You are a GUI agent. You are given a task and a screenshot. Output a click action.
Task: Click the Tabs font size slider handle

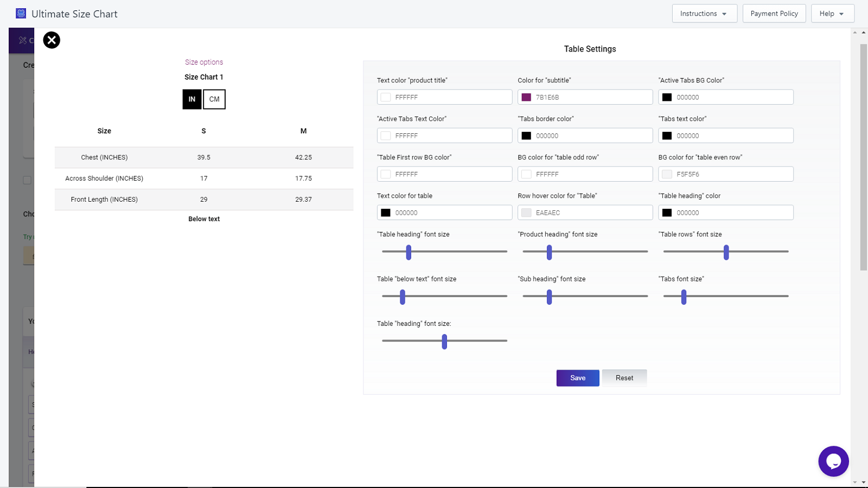pos(684,297)
